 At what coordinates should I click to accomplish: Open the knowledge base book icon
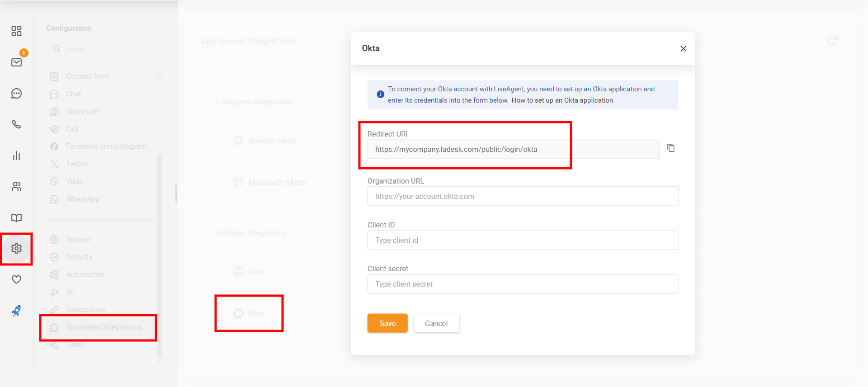tap(16, 217)
